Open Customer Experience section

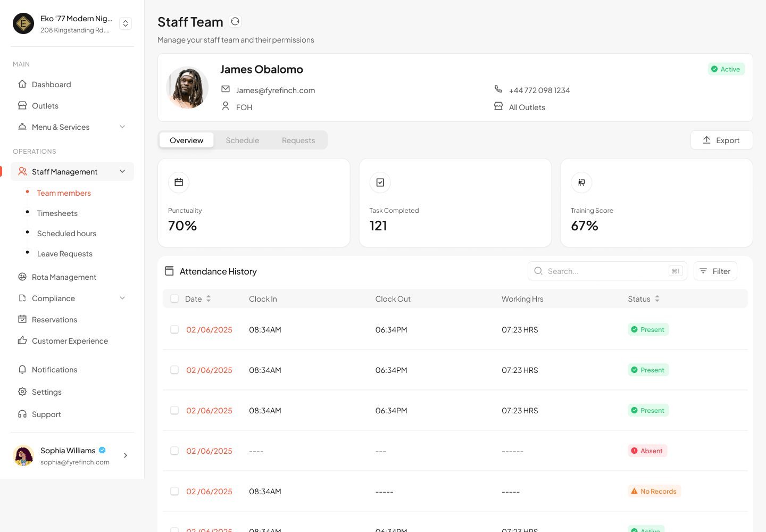[x=70, y=341]
